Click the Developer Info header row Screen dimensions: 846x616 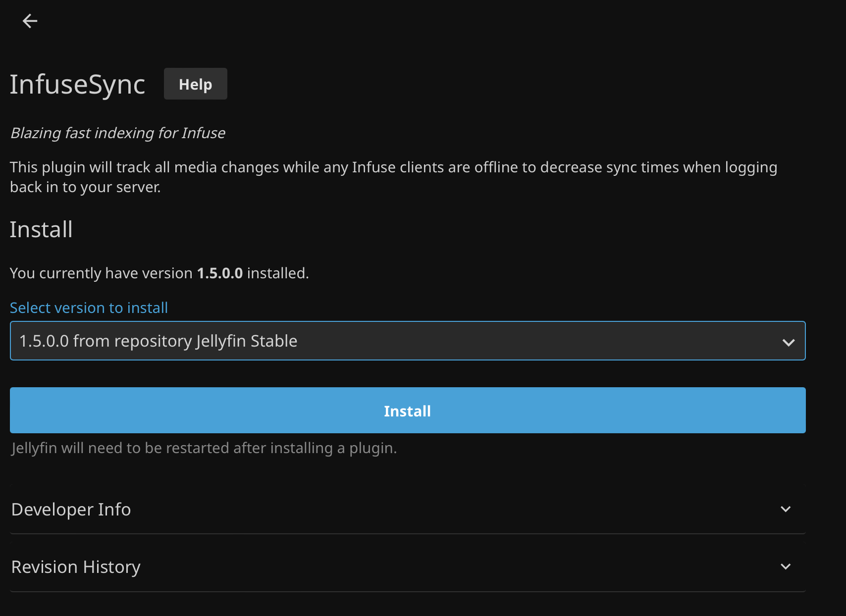[x=71, y=509]
